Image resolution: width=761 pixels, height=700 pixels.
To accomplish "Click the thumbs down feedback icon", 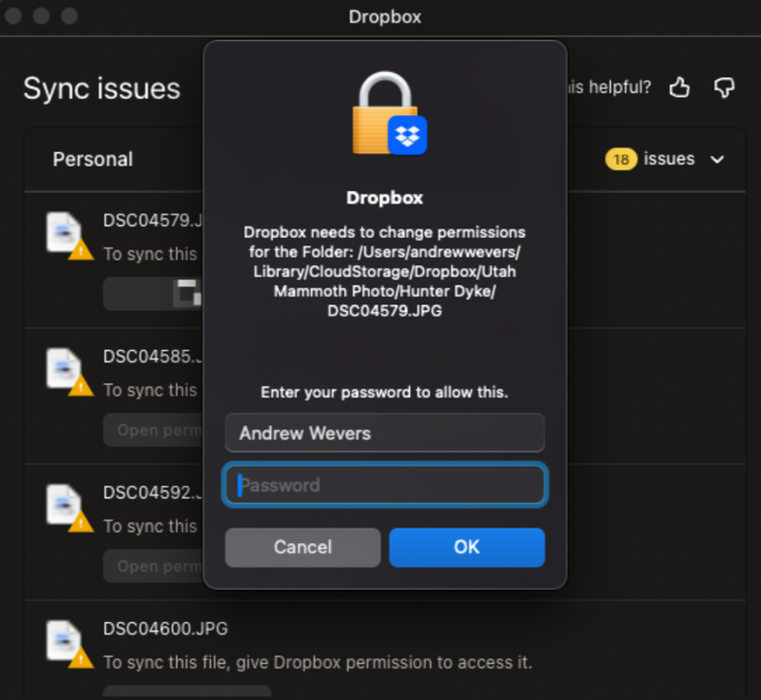I will coord(725,87).
